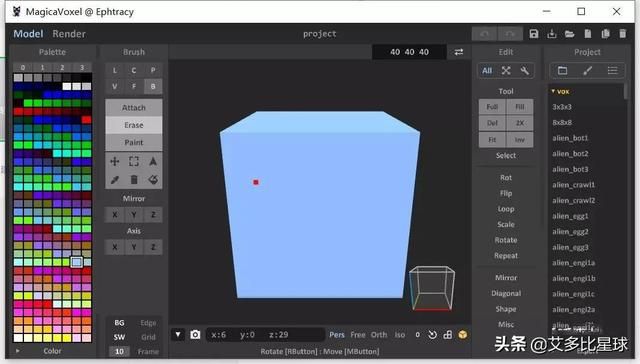Toggle the BG background display option
This screenshot has height=364, width=640.
(x=119, y=323)
